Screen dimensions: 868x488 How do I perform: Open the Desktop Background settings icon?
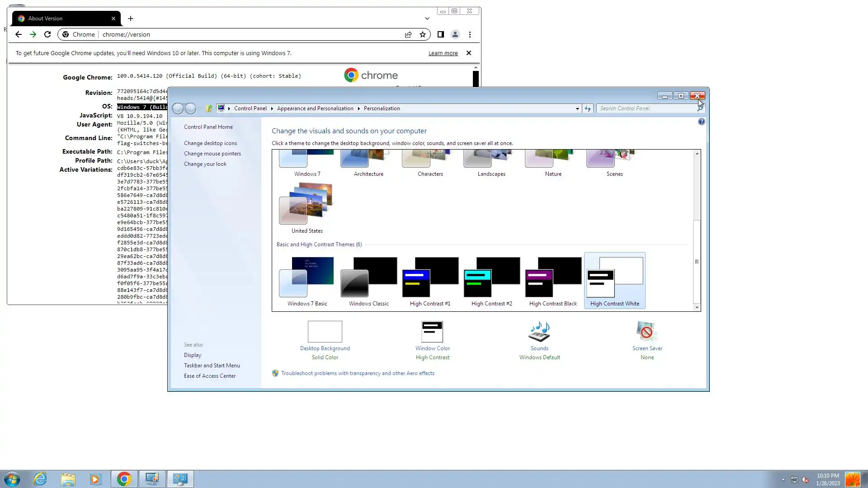point(325,332)
